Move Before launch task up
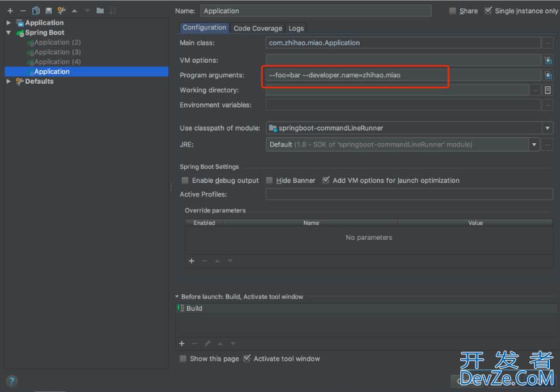560x392 pixels. (x=220, y=344)
